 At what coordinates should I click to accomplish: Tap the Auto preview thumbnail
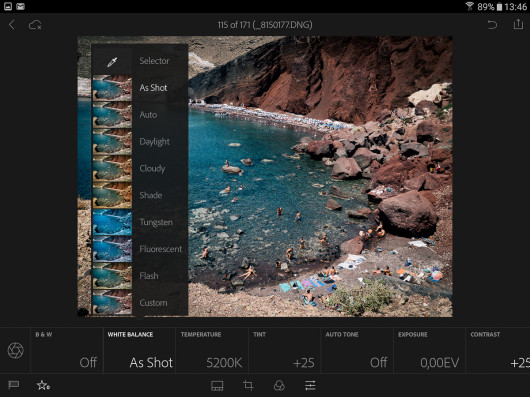coord(112,115)
